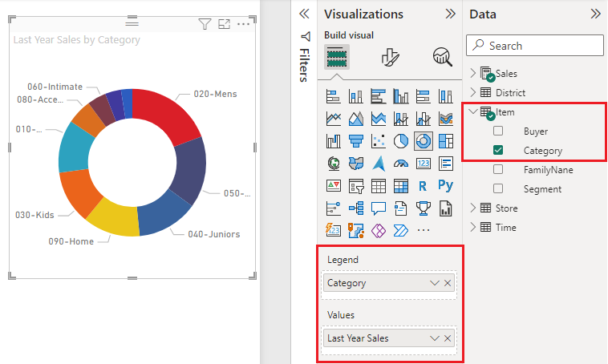Select the Python visual
Viewport: 608px width, 364px height.
point(445,185)
